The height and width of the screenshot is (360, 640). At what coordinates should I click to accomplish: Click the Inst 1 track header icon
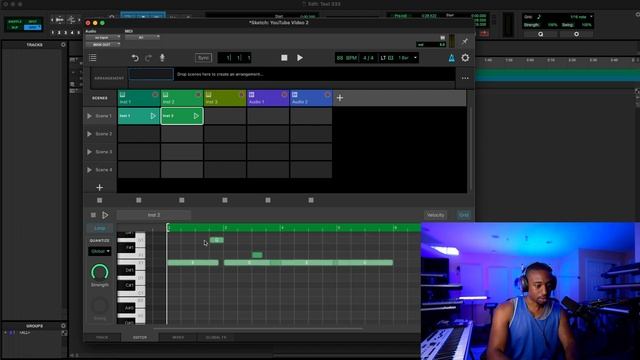tap(122, 95)
